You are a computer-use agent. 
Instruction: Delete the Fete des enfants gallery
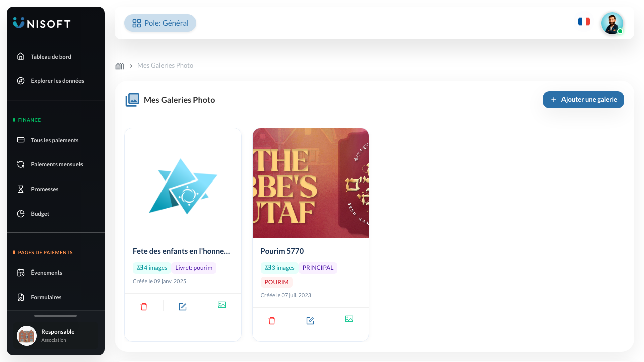pos(144,306)
